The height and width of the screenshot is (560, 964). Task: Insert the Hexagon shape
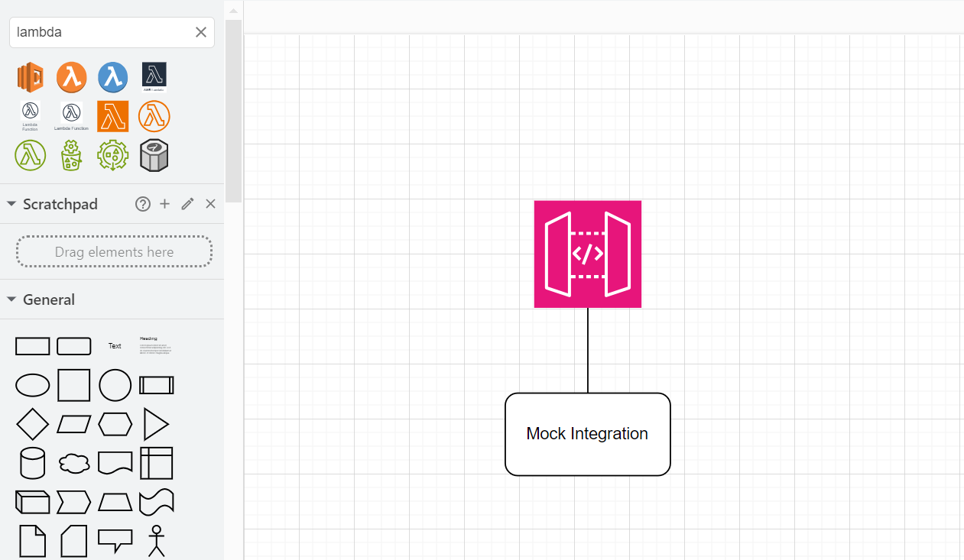[115, 424]
